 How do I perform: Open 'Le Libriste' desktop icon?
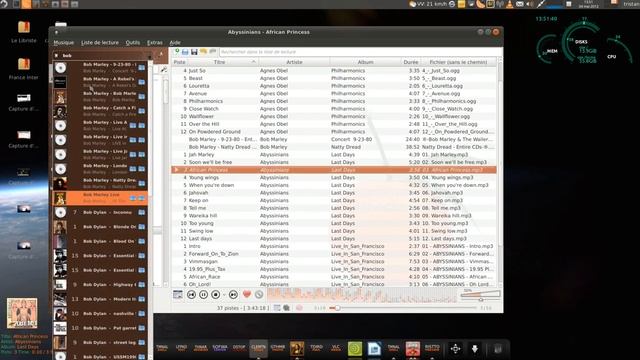(24, 32)
